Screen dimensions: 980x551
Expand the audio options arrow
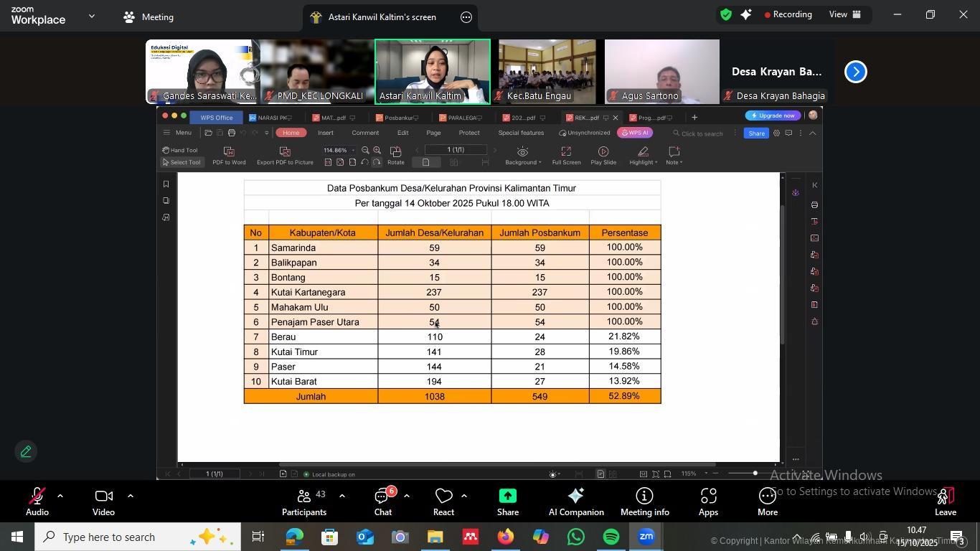tap(60, 496)
